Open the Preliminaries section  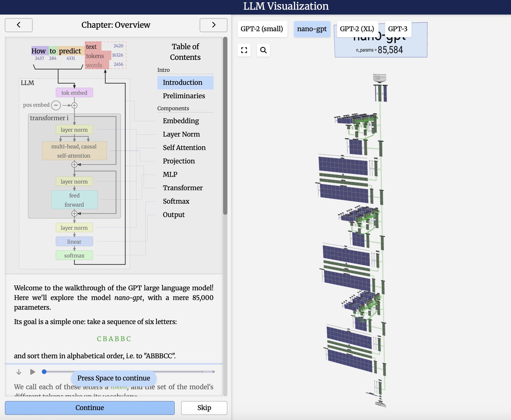pos(185,96)
